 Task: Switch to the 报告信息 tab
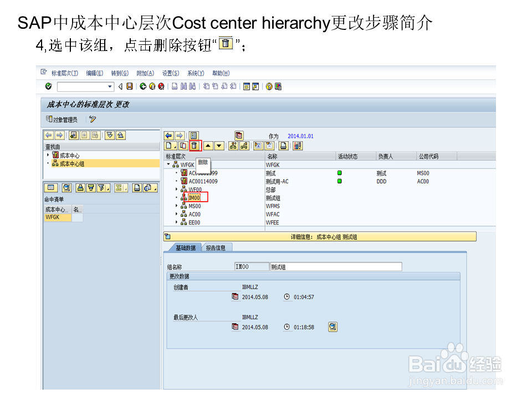216,248
